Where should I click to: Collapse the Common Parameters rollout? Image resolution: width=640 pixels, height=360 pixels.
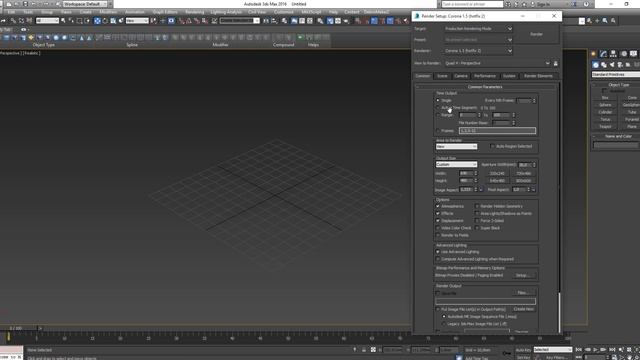[x=485, y=87]
